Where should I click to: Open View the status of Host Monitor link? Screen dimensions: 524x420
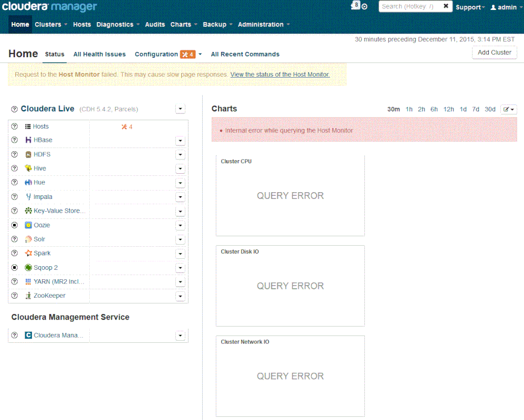tap(280, 75)
